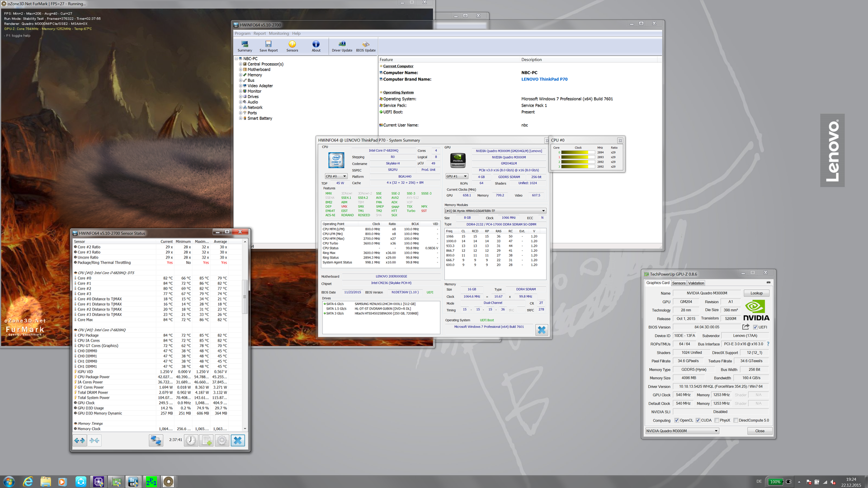This screenshot has height=488, width=868.
Task: Open memory module SK Hynix dropdown
Action: click(495, 211)
